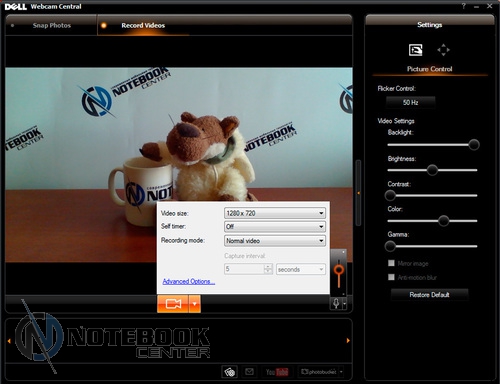
Task: Start recording with the orange camcorder button
Action: point(173,304)
